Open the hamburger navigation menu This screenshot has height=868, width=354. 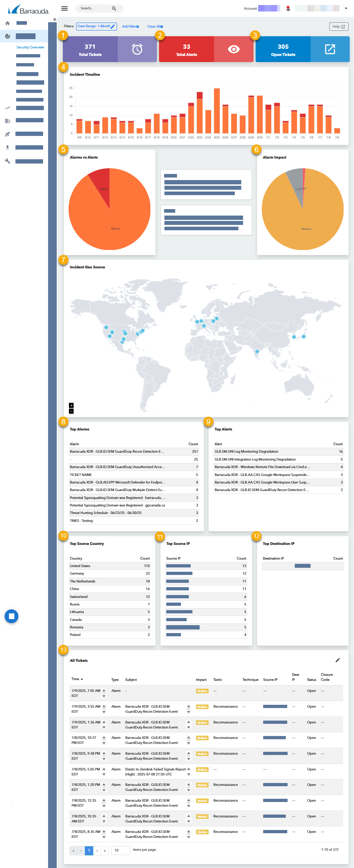tap(65, 8)
